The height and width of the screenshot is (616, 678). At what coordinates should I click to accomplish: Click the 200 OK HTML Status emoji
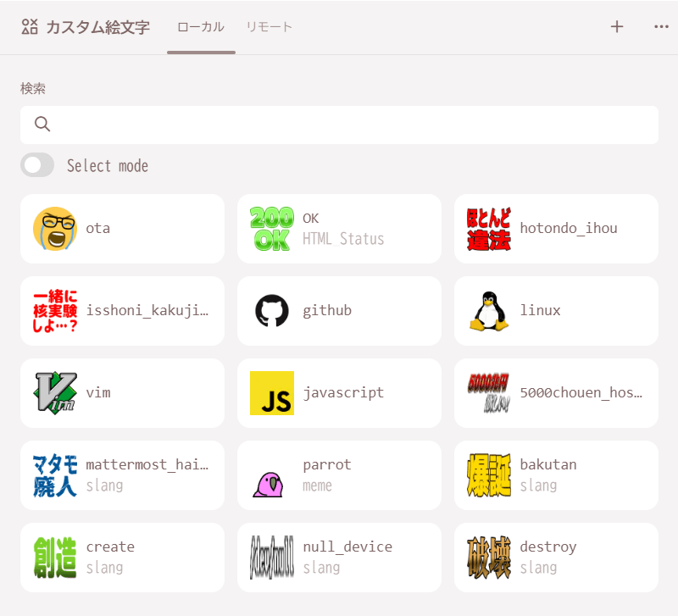click(339, 229)
